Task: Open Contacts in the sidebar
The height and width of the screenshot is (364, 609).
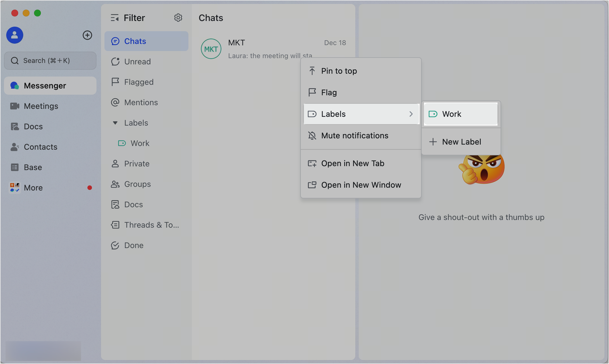Action: 40,147
